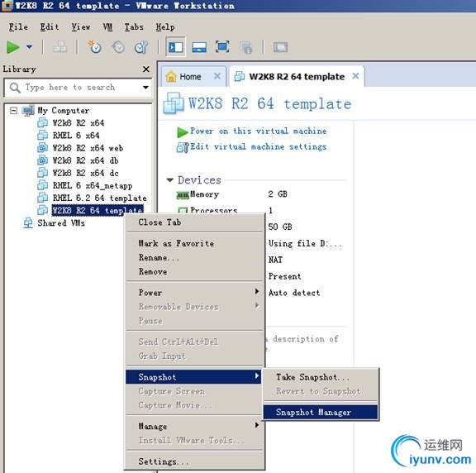Open the Help menu

tap(165, 27)
